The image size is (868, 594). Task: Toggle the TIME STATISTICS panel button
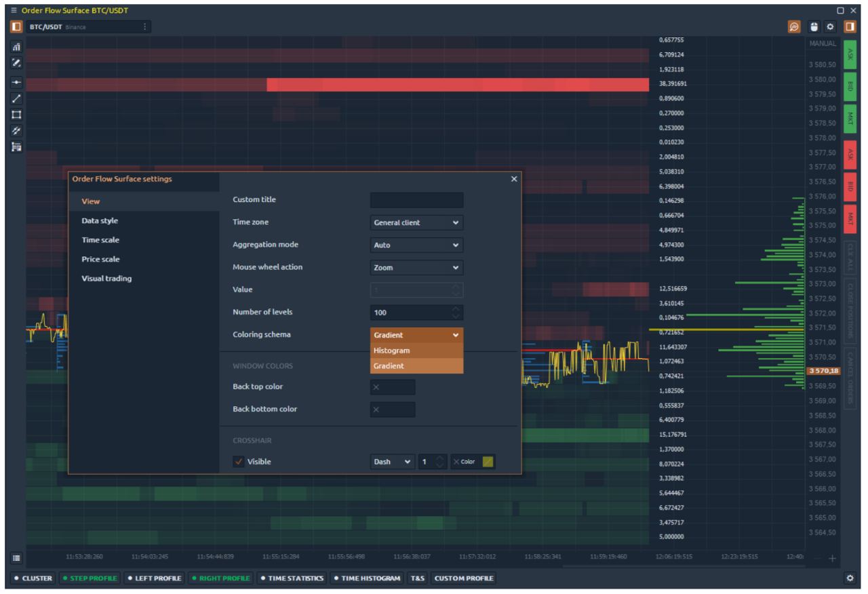coord(292,578)
